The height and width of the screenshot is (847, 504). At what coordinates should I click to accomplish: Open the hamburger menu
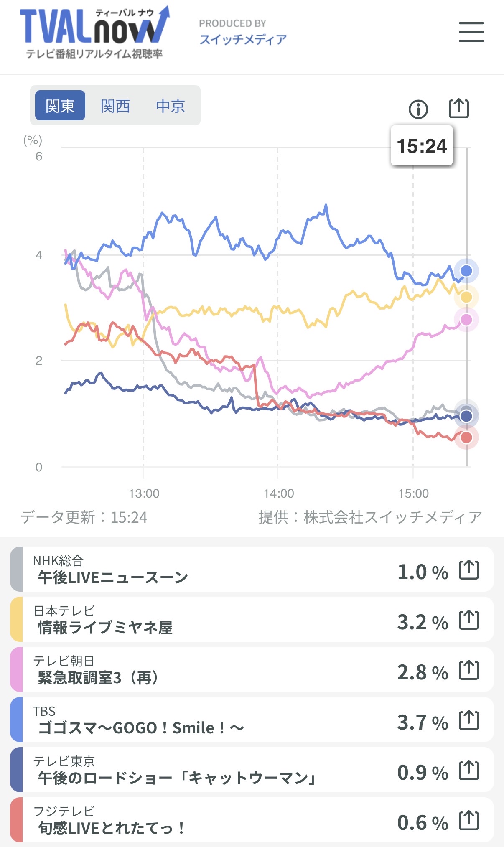pyautogui.click(x=471, y=32)
